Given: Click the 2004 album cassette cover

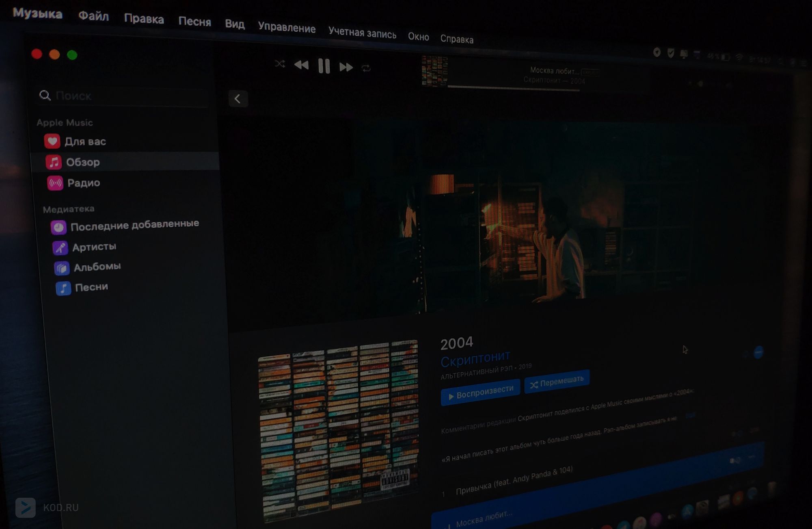Looking at the screenshot, I should [x=339, y=431].
